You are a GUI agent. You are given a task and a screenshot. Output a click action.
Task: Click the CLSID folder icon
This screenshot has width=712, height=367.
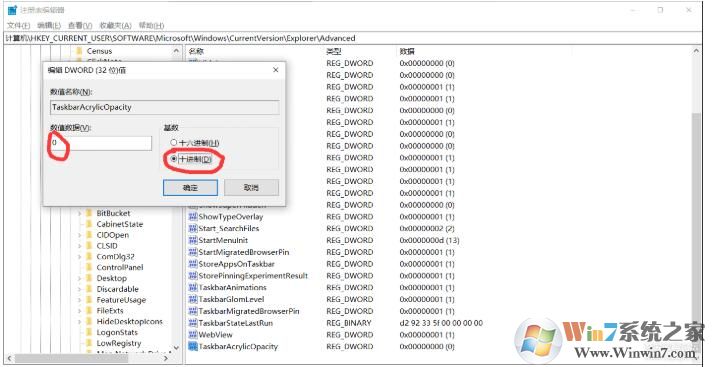(89, 246)
